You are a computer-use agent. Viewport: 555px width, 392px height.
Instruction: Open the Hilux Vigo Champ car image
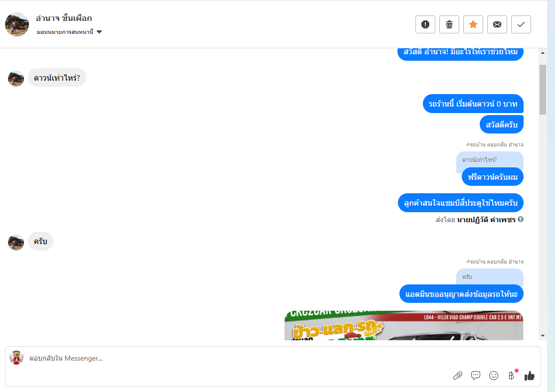404,326
